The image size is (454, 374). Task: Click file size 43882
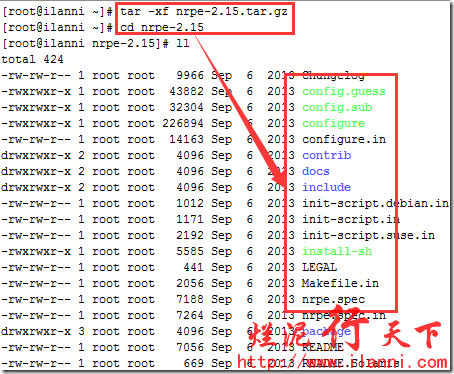186,91
